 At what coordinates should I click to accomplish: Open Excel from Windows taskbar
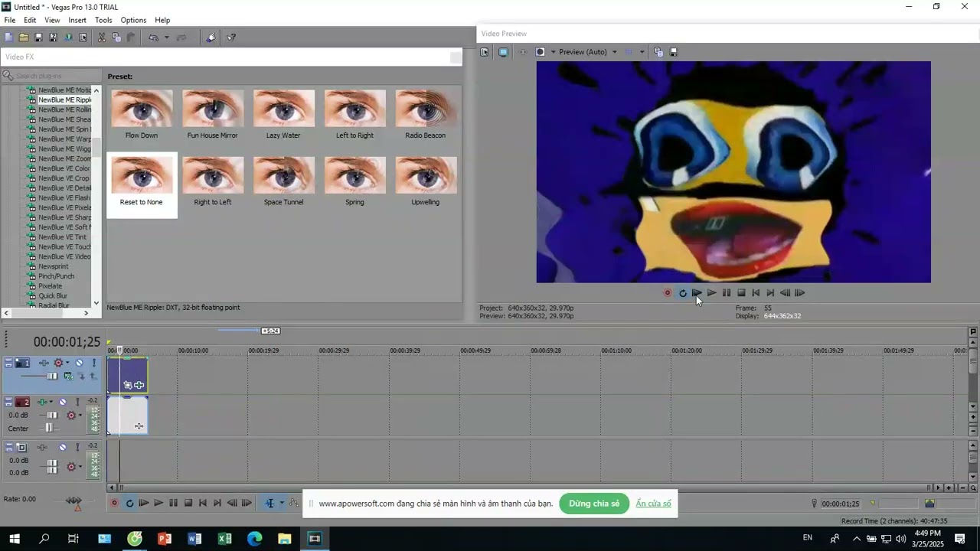coord(224,539)
